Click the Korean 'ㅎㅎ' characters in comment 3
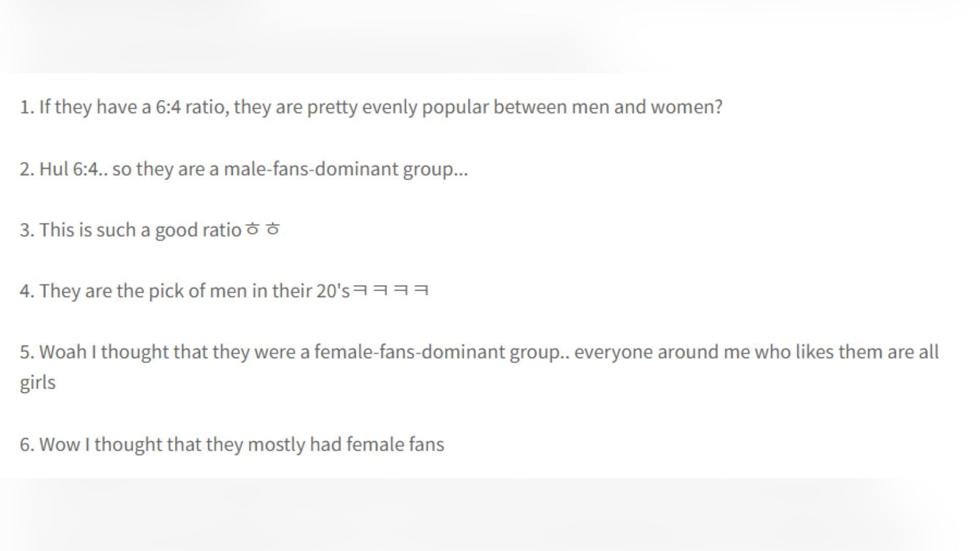Screen dimensions: 980x551 coord(262,230)
